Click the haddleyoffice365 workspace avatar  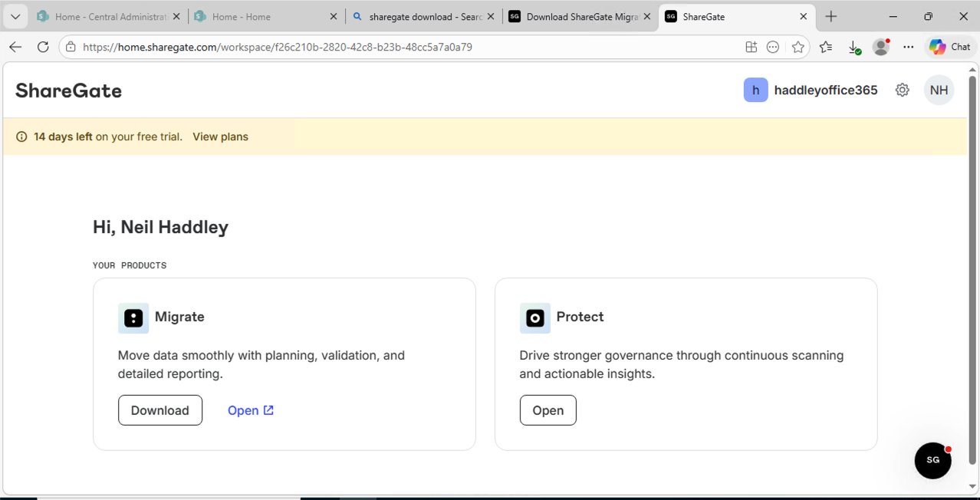[755, 90]
